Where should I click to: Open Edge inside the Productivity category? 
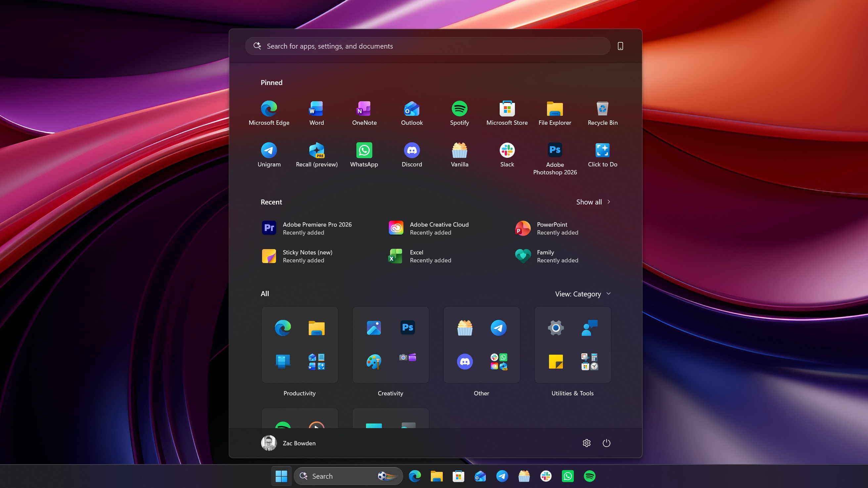click(x=283, y=328)
